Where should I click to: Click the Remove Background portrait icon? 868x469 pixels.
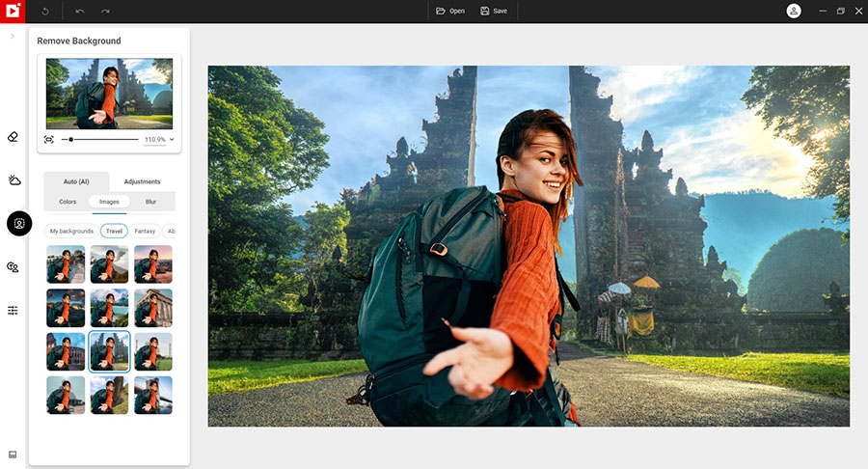(x=18, y=224)
